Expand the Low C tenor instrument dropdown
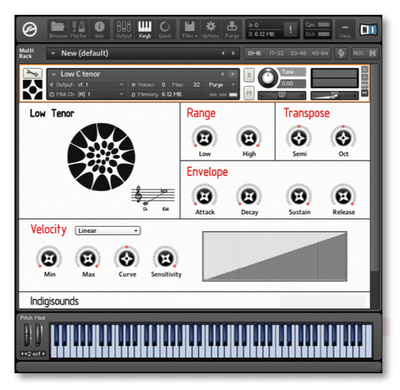 pos(54,74)
